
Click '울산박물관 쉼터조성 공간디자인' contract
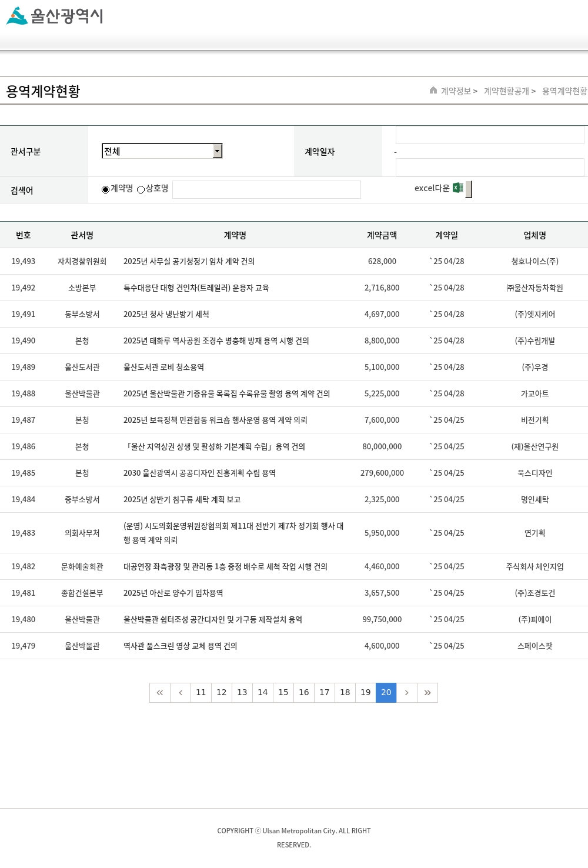coord(213,620)
